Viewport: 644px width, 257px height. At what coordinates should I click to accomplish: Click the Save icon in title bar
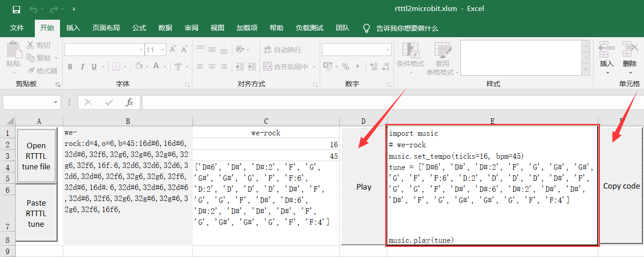pos(16,9)
